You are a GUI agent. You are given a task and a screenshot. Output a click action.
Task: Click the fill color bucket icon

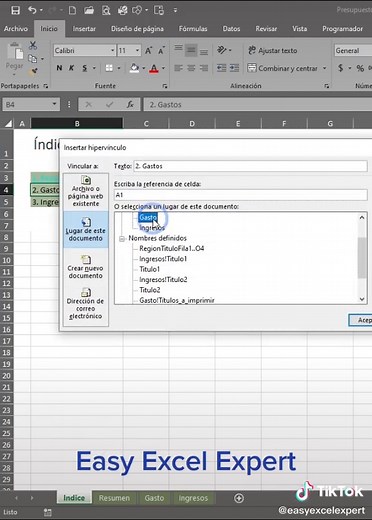tap(134, 68)
